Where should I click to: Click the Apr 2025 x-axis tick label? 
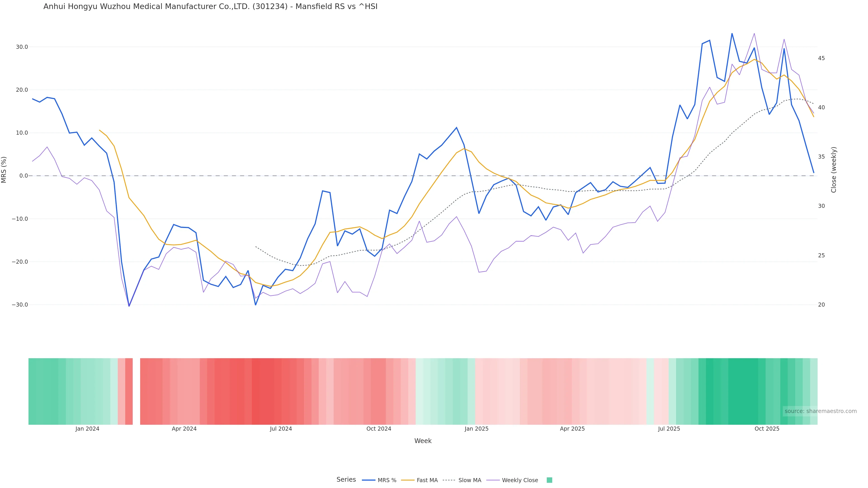572,429
